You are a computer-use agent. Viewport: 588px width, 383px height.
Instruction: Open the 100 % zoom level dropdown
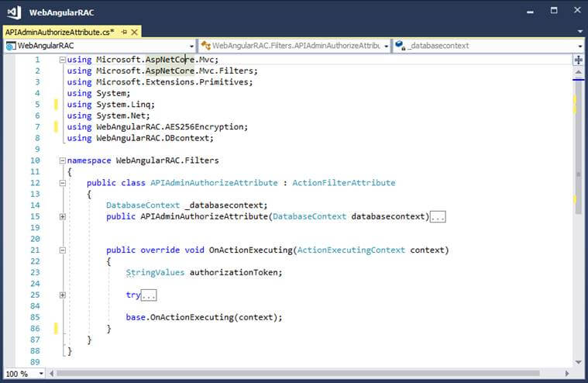[x=41, y=374]
